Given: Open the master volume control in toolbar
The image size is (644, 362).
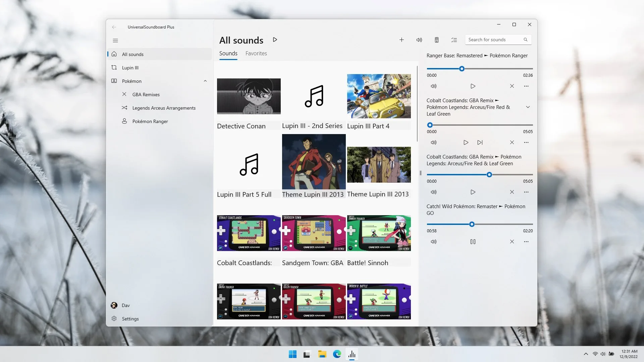Looking at the screenshot, I should [419, 40].
